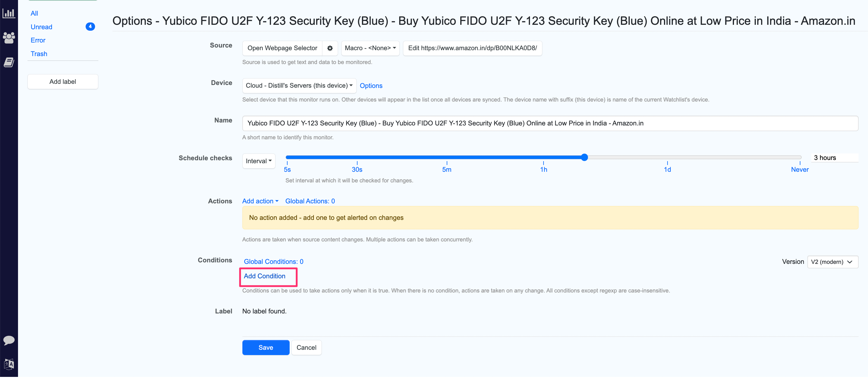Open the V2 (modern) version selector
The image size is (868, 389).
(x=832, y=262)
